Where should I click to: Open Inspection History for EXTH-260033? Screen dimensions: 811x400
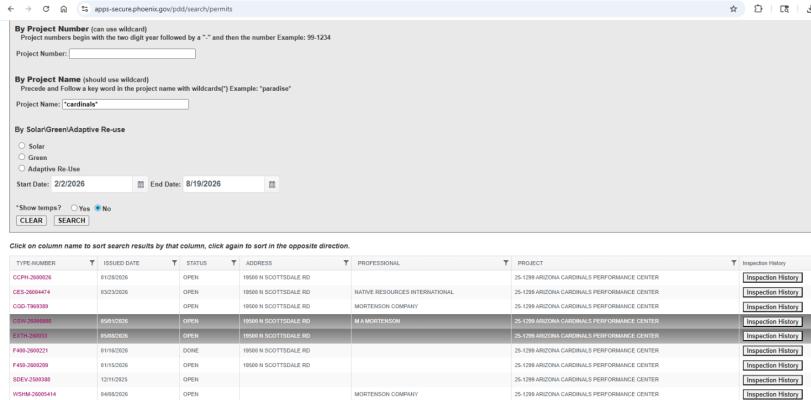coord(773,336)
